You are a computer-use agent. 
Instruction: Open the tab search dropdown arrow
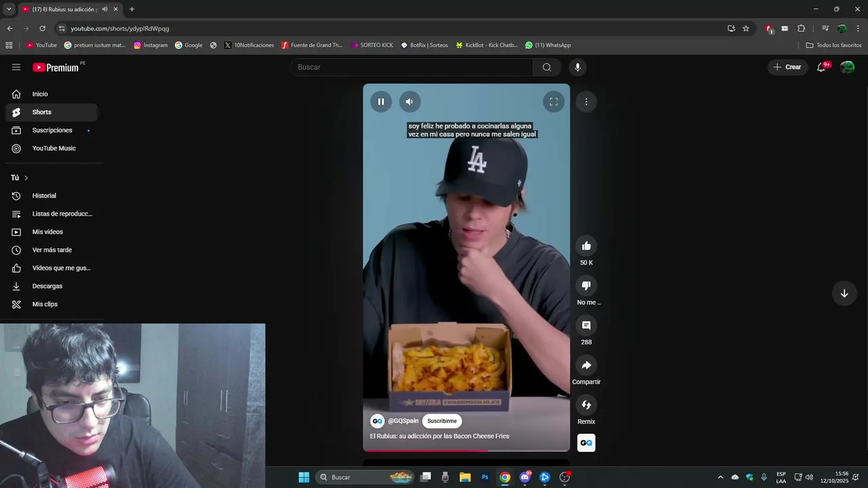pyautogui.click(x=9, y=9)
